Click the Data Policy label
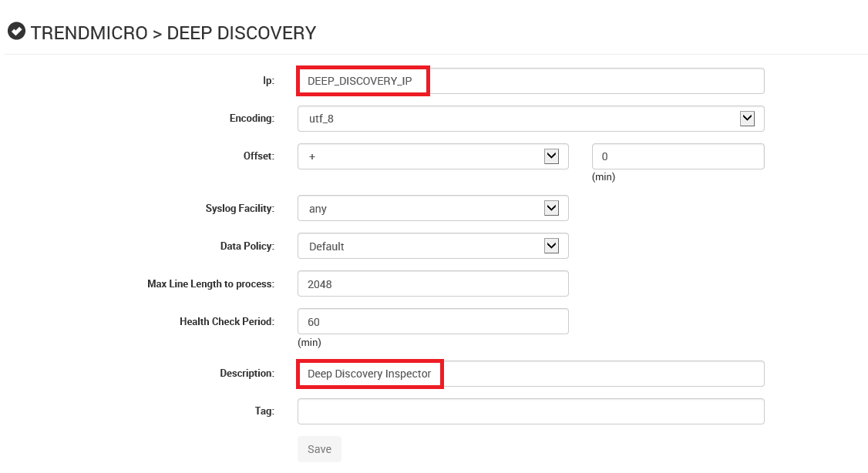Viewport: 868px width, 473px height. 247,247
